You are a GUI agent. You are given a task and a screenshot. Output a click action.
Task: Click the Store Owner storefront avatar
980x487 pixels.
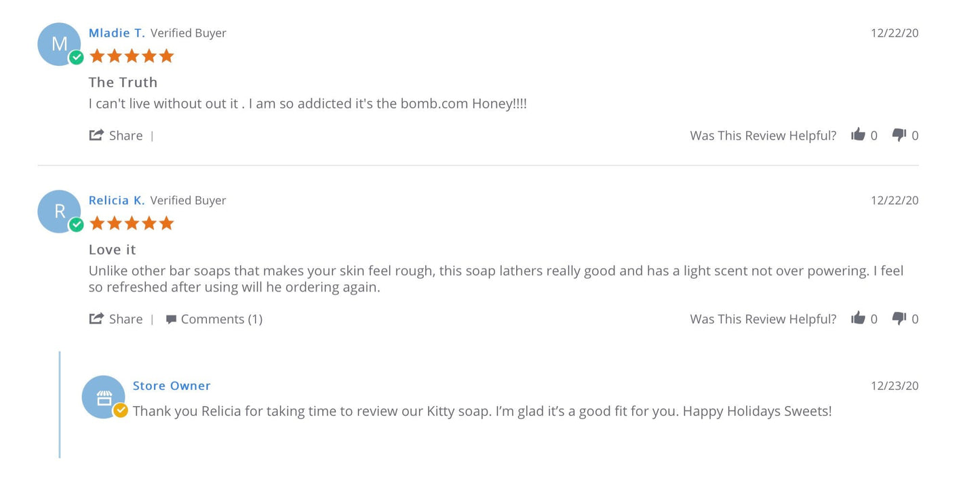[103, 397]
